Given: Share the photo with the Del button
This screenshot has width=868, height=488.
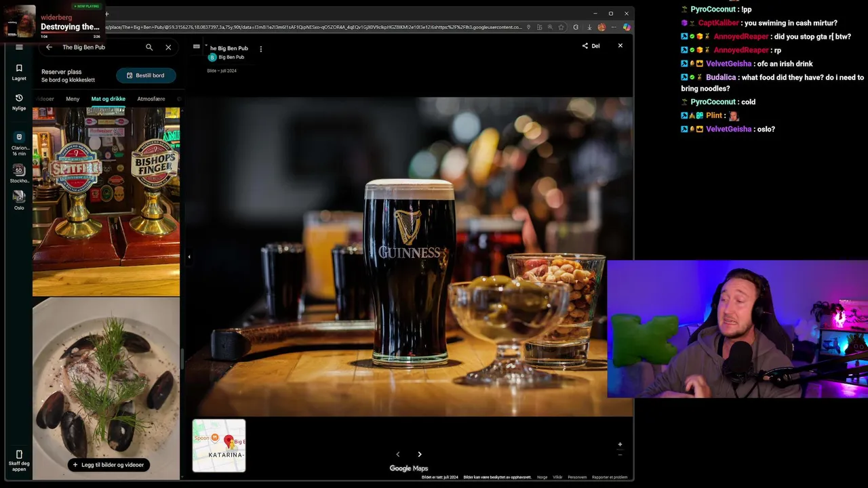Looking at the screenshot, I should 591,46.
